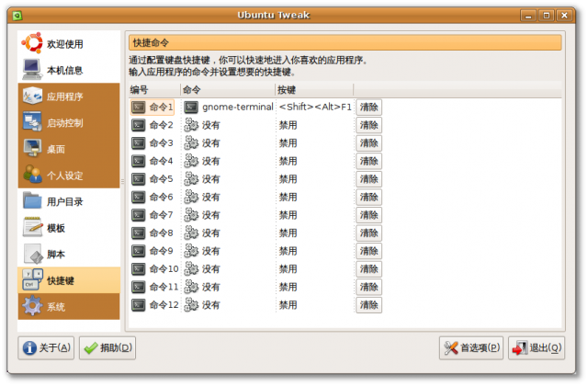Click 禁用 key cell in 命令9 row
This screenshot has height=386, width=588.
[x=288, y=251]
